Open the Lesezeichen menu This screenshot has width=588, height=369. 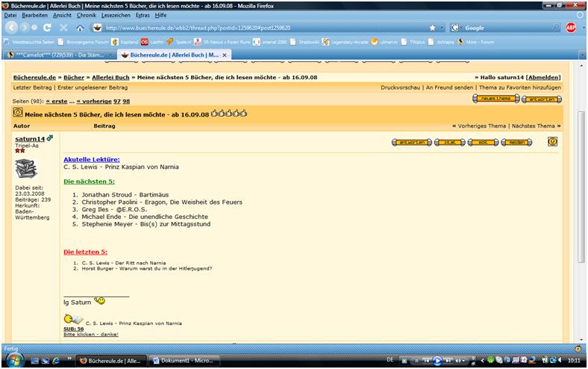118,15
